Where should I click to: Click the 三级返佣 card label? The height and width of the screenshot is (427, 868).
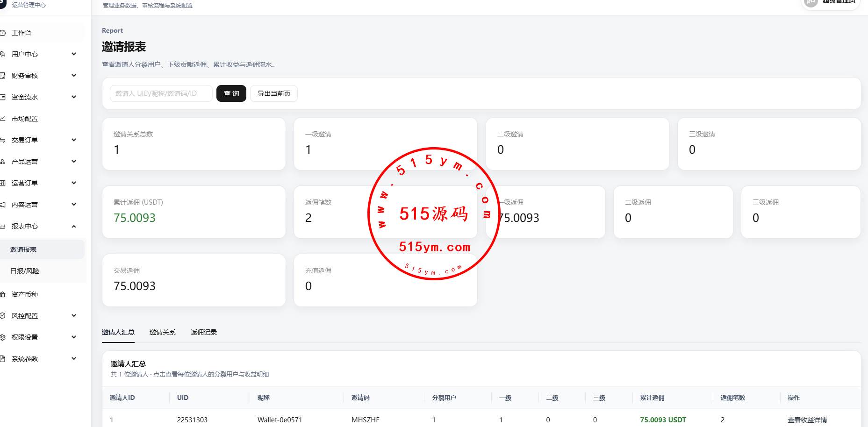pyautogui.click(x=766, y=202)
